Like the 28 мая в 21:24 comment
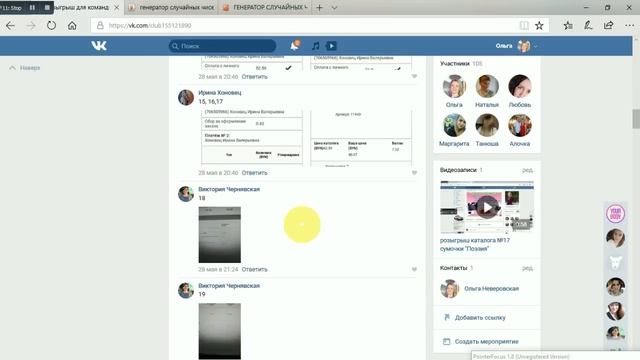640x360 pixels. point(414,269)
